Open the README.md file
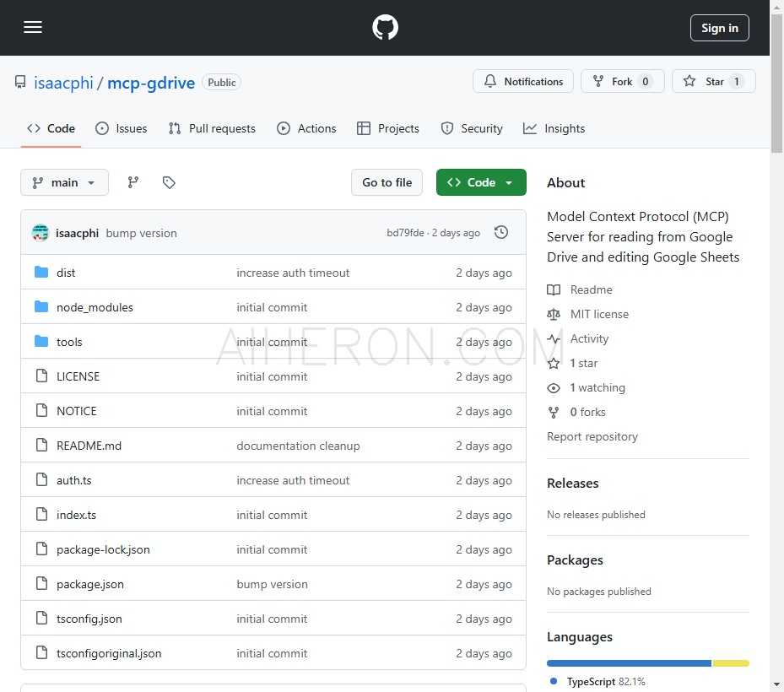Screen dimensions: 784x692 tap(89, 445)
